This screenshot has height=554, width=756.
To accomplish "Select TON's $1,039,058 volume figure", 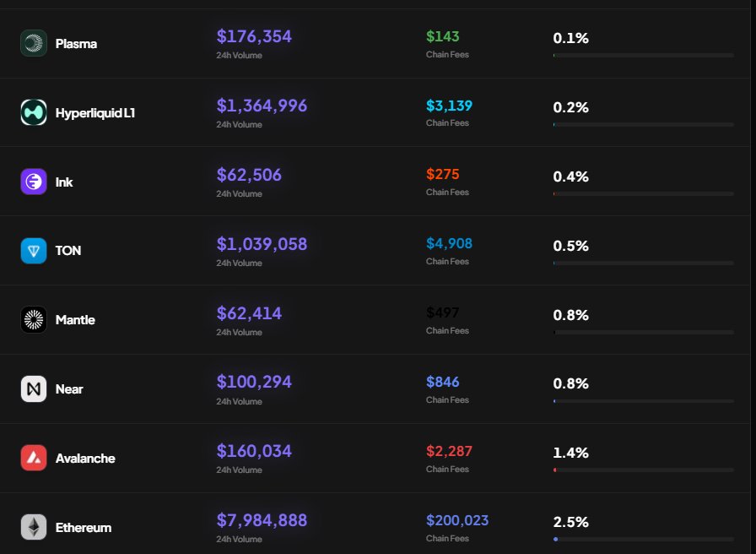I will (262, 244).
